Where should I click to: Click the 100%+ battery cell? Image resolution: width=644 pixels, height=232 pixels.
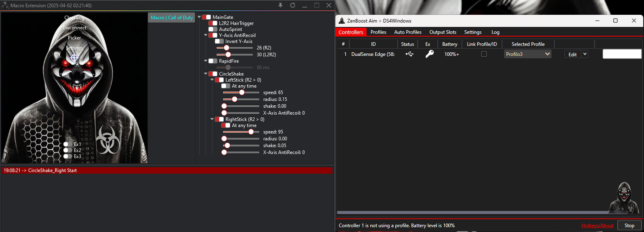(x=451, y=54)
